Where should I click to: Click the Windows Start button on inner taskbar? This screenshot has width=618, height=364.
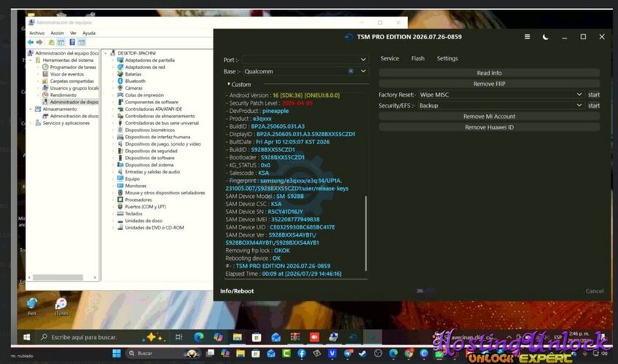click(x=27, y=337)
